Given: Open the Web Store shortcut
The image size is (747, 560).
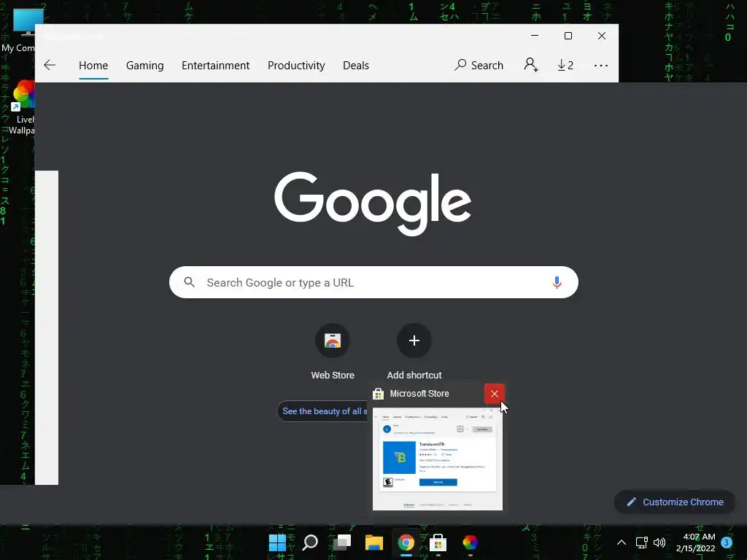Looking at the screenshot, I should pyautogui.click(x=333, y=352).
